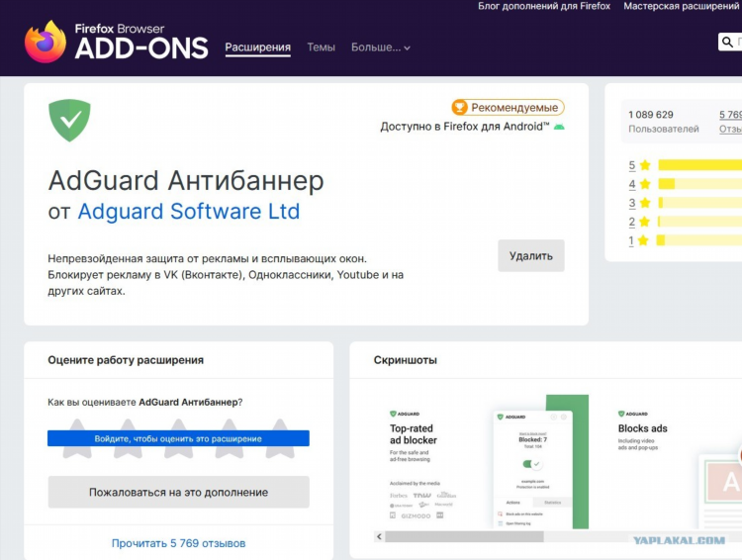Select the fifth rating star
This screenshot has width=742, height=560.
tap(280, 438)
